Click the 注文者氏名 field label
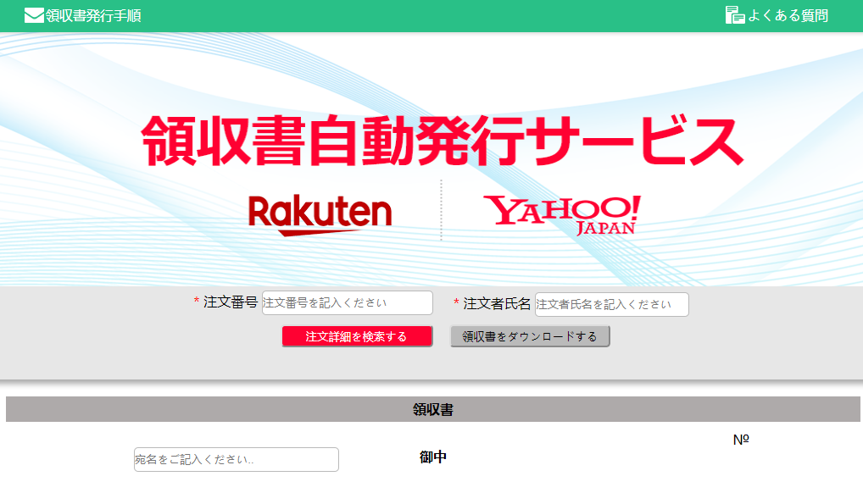The width and height of the screenshot is (863, 504). tap(497, 304)
